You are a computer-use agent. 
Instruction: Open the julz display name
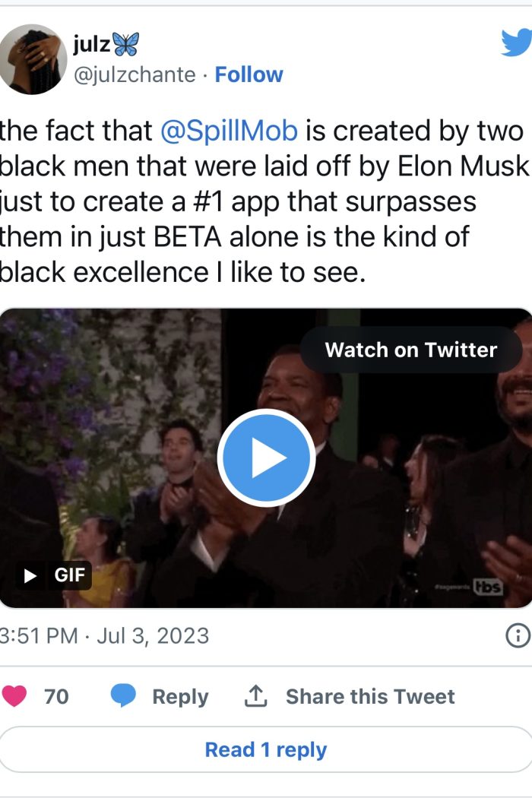pyautogui.click(x=91, y=46)
